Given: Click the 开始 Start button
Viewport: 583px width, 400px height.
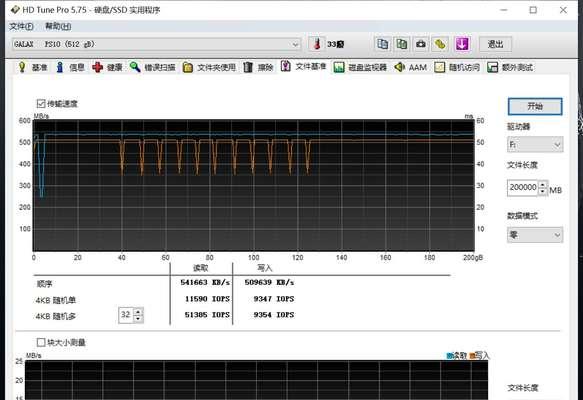Looking at the screenshot, I should click(535, 107).
